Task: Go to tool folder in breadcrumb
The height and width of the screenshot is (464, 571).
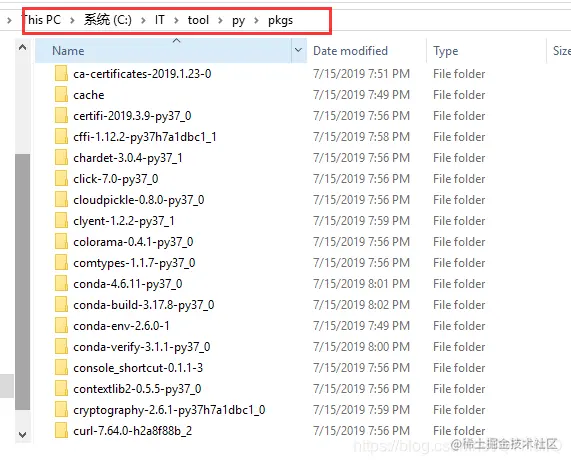Action: (198, 20)
